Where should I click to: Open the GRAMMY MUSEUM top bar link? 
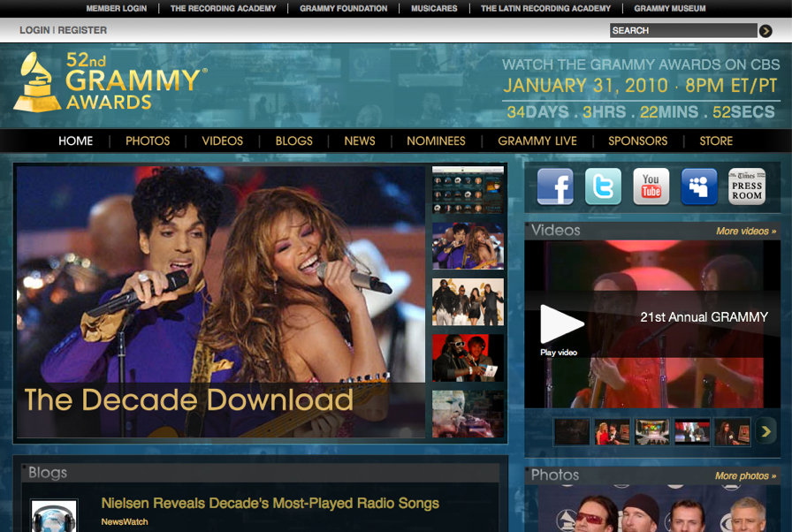tap(668, 8)
